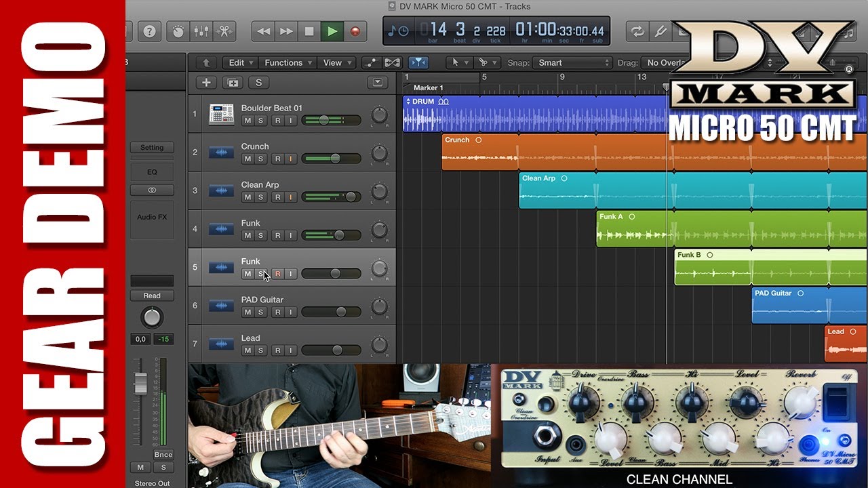
Task: Toggle the global Solo S button above tracks
Action: (x=258, y=83)
